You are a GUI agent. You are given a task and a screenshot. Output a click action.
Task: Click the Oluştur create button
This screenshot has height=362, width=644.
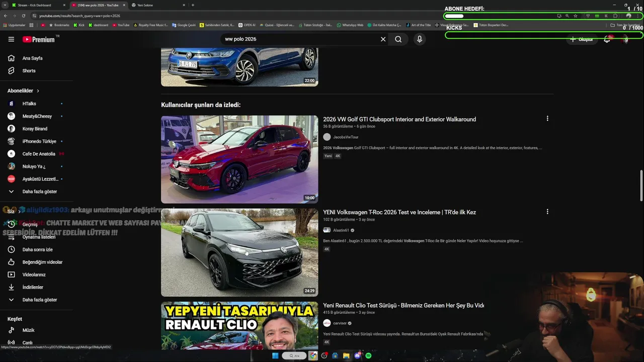click(x=582, y=39)
